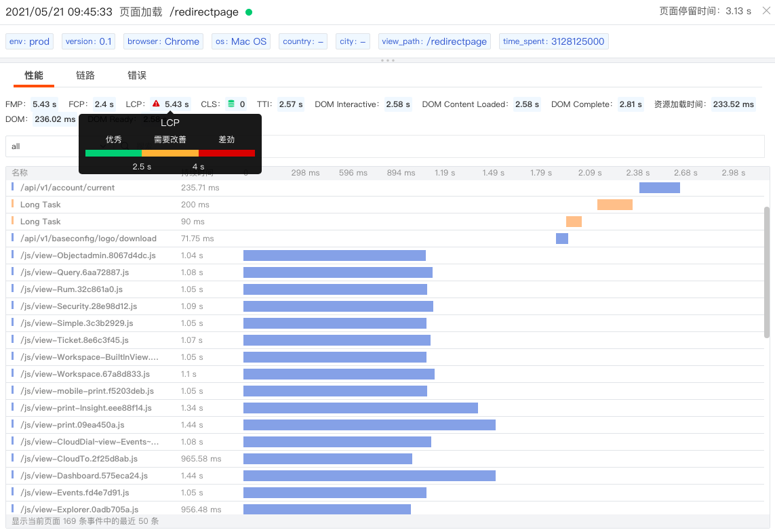This screenshot has width=775, height=532.
Task: Click the os: Mac OS tag
Action: [x=241, y=41]
